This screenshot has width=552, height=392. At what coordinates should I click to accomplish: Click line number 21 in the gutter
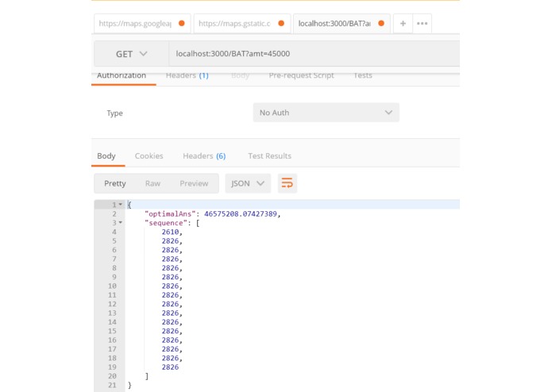tap(112, 386)
